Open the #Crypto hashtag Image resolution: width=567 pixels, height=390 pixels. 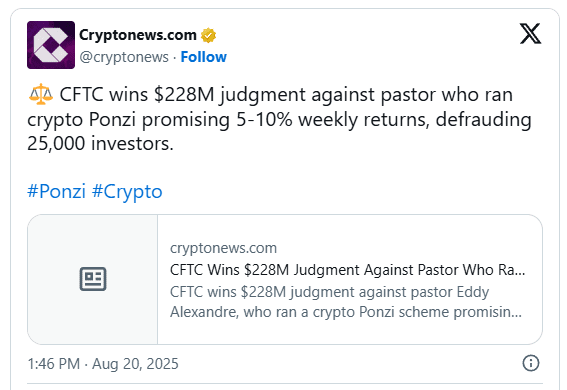[127, 191]
